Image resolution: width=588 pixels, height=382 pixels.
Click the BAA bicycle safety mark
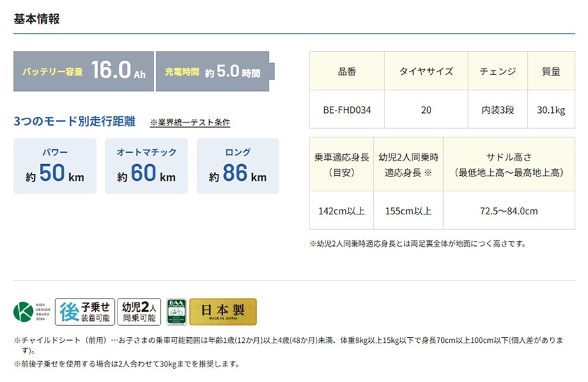pos(176,312)
